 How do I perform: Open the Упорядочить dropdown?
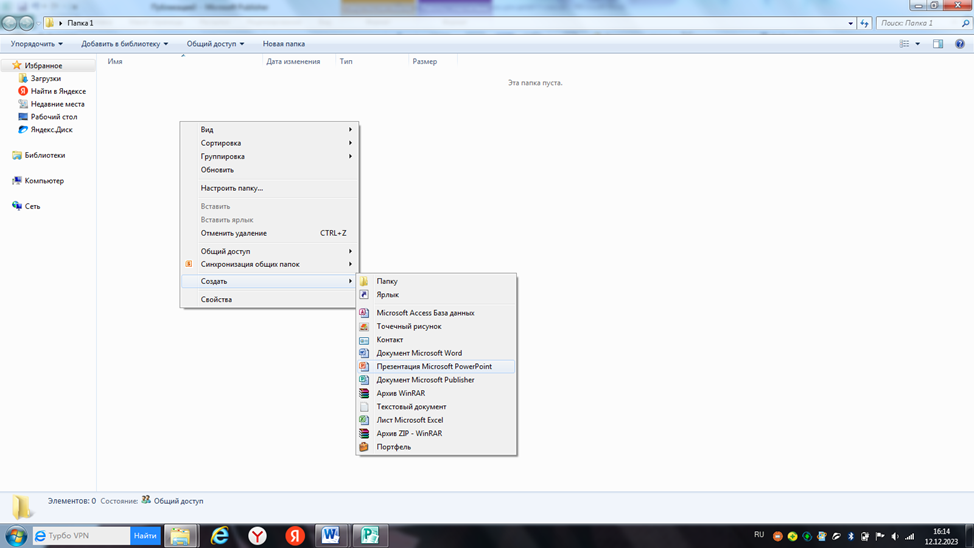point(37,44)
